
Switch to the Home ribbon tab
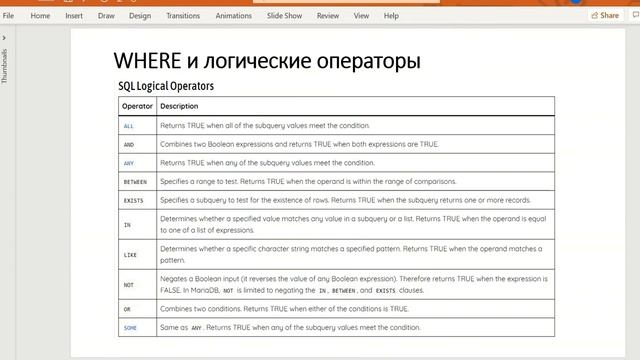40,16
